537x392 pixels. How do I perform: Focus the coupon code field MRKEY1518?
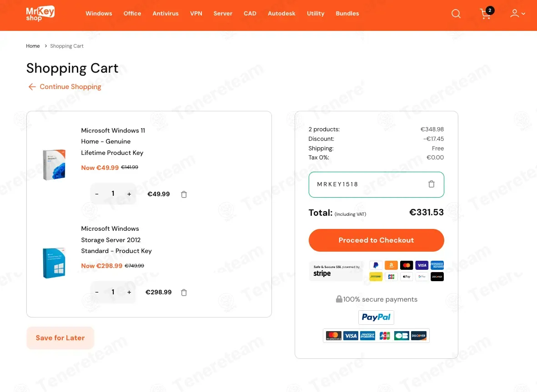click(376, 184)
